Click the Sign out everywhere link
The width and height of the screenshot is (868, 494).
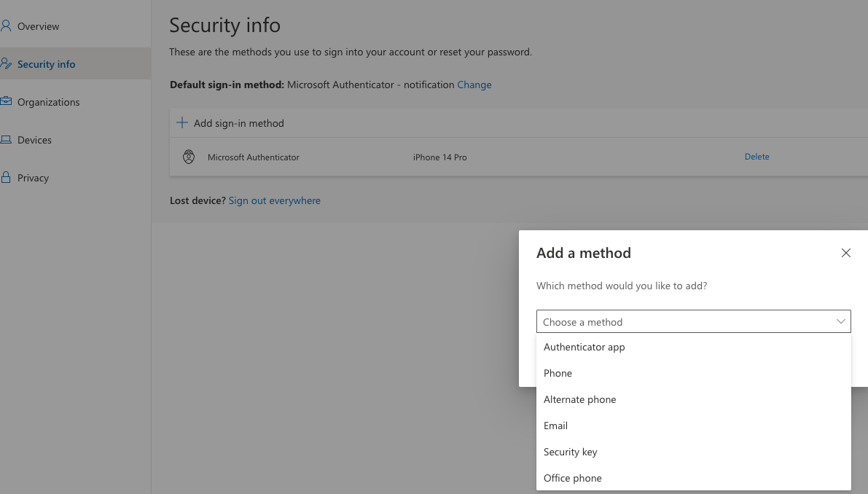275,200
